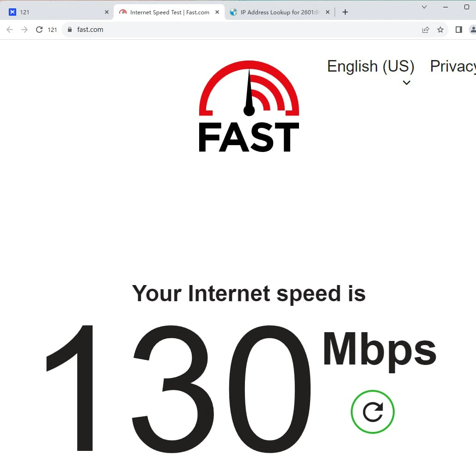Close the Internet Speed Test tab
Viewport: 476px width, 474px height.
217,12
